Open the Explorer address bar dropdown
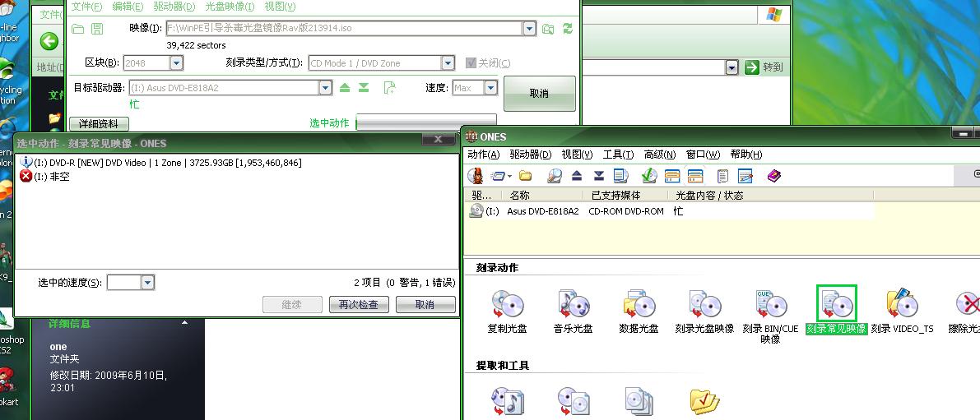 [732, 67]
